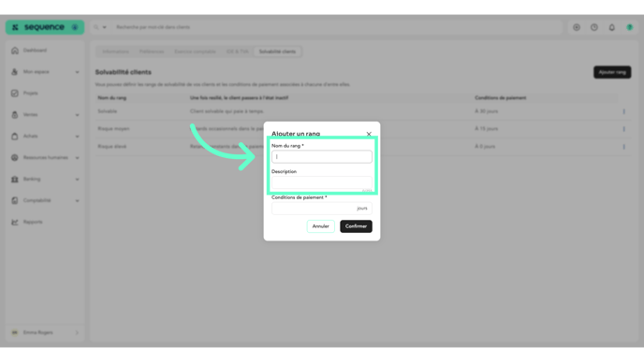Switch to the Préférences tab
This screenshot has height=362, width=644.
[152, 51]
